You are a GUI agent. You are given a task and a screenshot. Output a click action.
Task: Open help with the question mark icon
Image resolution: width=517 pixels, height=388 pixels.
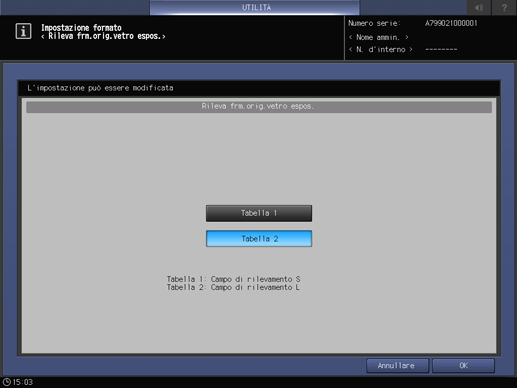(504, 8)
